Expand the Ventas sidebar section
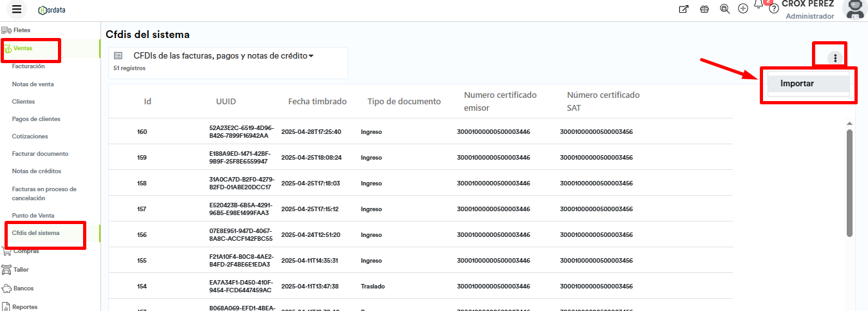Screen dimensions: 868x311 pyautogui.click(x=23, y=48)
